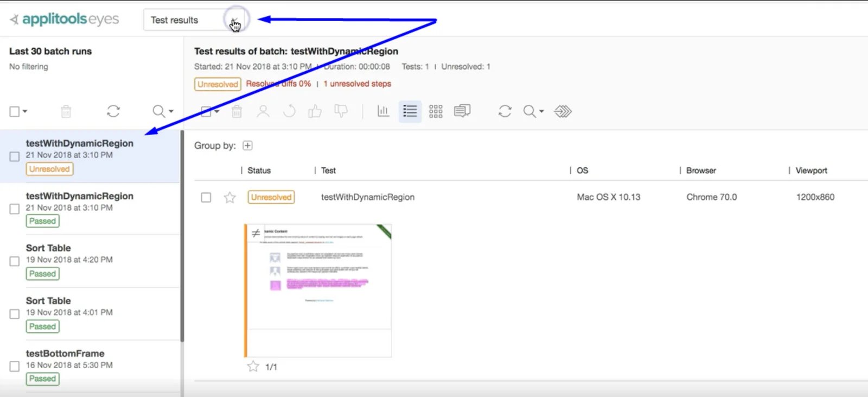Image resolution: width=868 pixels, height=397 pixels.
Task: Click the double-arrow auto maintenance icon
Action: click(563, 111)
